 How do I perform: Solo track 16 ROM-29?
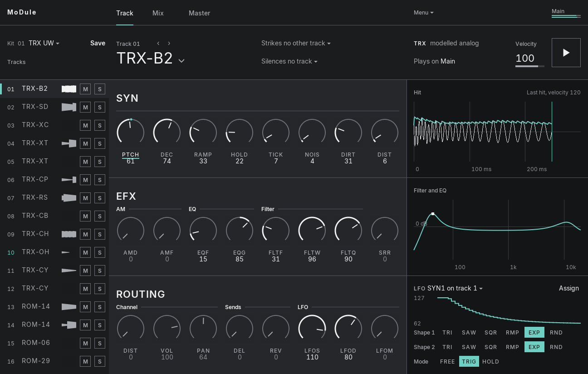coord(100,361)
